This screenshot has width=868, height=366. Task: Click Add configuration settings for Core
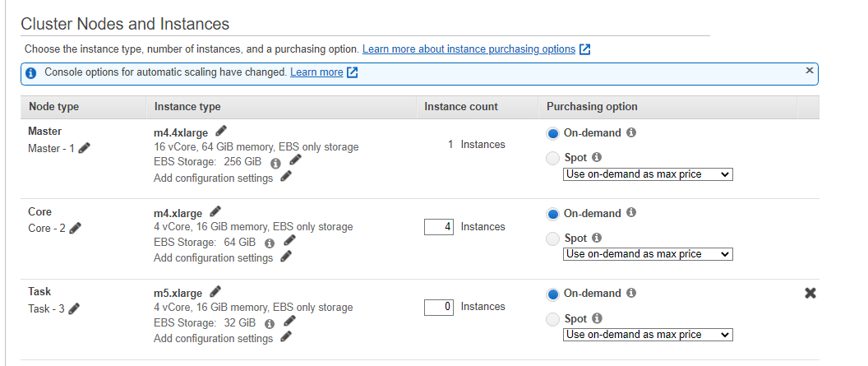point(213,258)
